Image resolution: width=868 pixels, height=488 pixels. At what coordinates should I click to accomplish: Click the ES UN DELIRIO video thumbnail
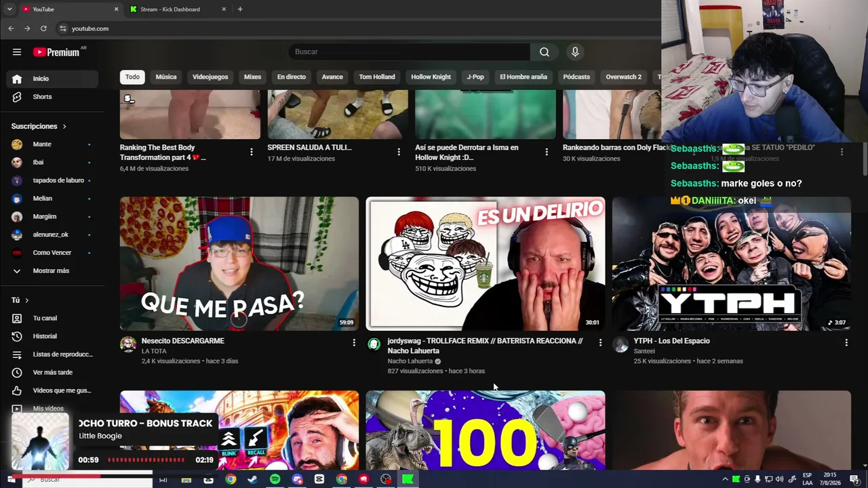pyautogui.click(x=486, y=264)
